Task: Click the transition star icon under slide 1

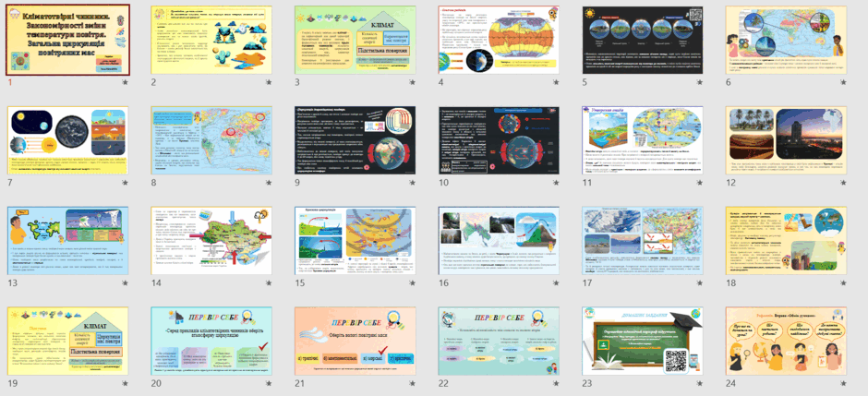Action: [125, 82]
